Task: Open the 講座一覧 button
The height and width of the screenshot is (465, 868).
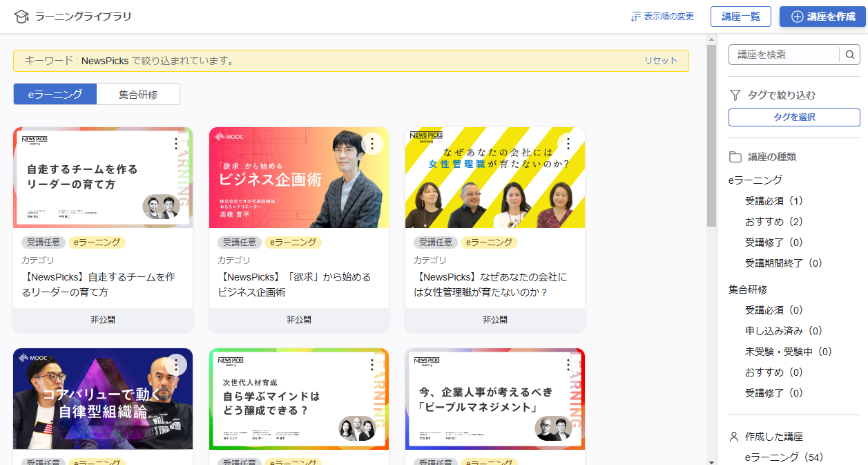Action: (740, 17)
